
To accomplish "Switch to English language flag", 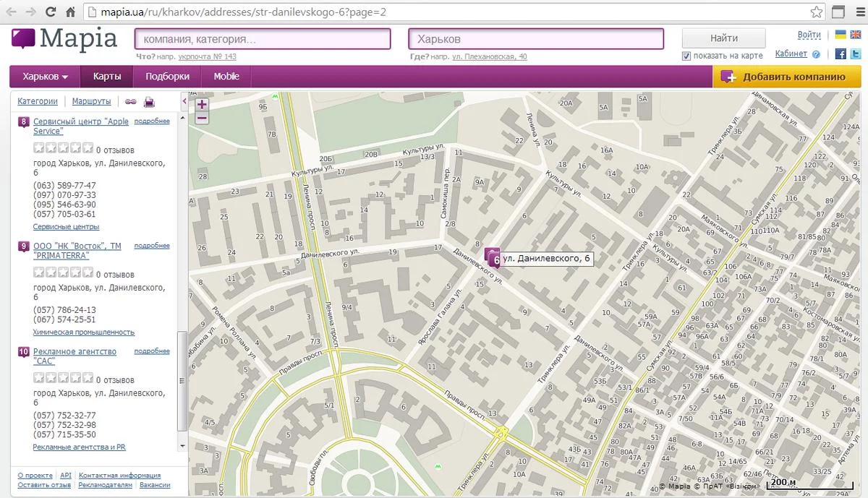I will [x=855, y=35].
